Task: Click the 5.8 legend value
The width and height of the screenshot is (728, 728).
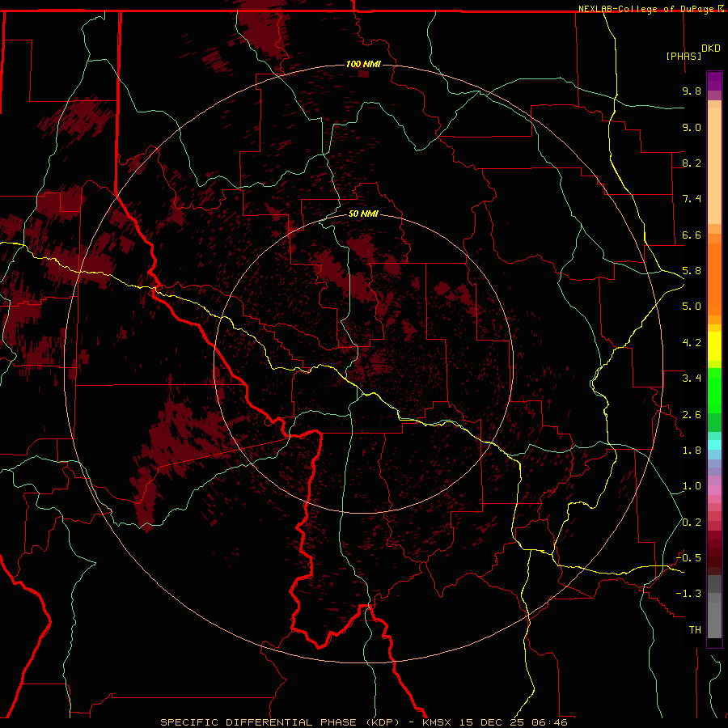Action: 692,271
